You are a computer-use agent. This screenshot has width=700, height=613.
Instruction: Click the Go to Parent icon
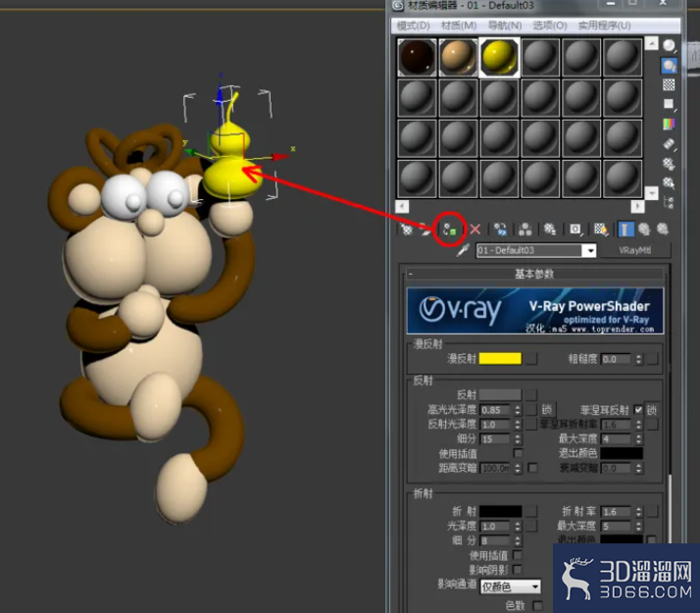click(x=644, y=230)
